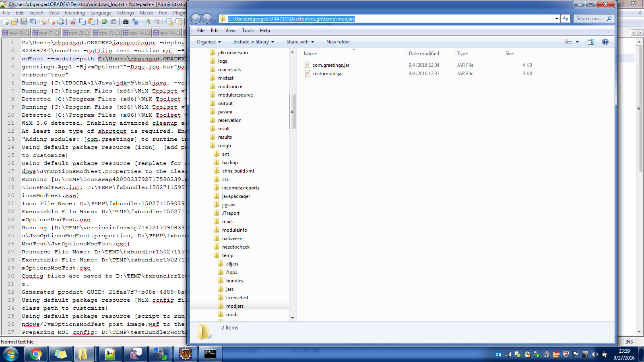Toggle the preview pane in Explorer
This screenshot has width=644, height=362.
(x=590, y=42)
